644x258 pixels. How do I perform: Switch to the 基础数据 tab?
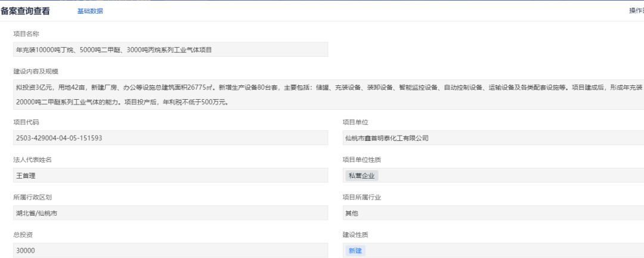click(90, 11)
